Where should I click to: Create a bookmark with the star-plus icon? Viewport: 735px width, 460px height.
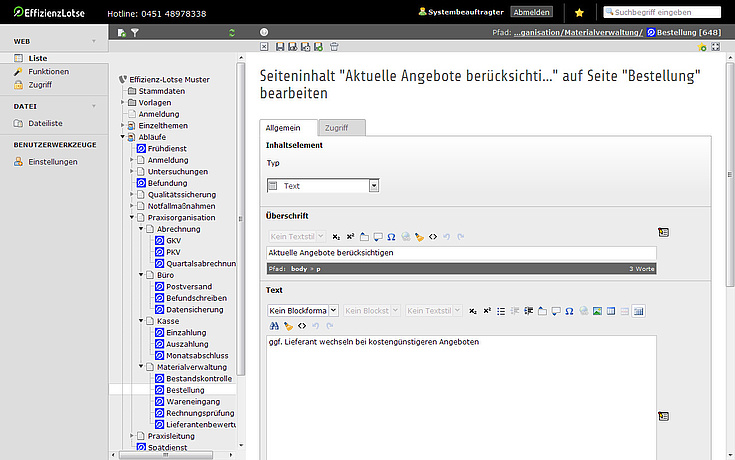point(702,47)
